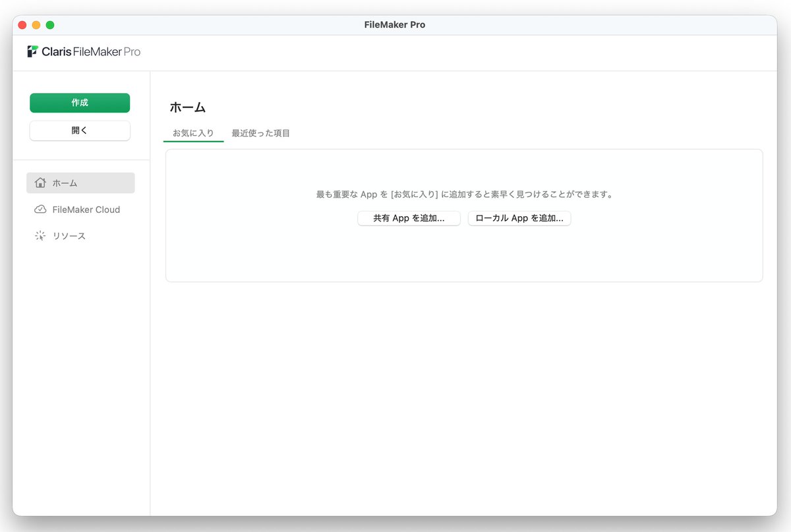Screen dimensions: 791x532
Task: Click the yellow minimize traffic light button
Action: (36, 24)
